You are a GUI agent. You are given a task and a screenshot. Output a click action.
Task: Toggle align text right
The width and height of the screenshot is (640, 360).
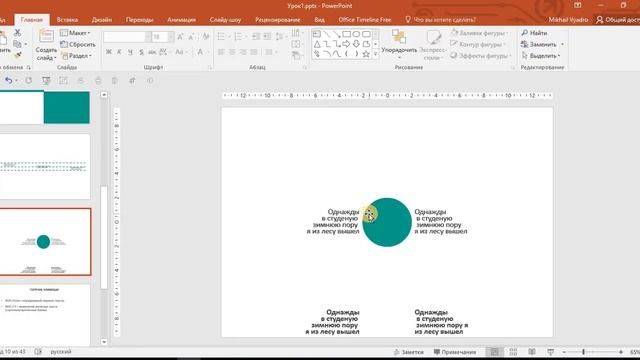[243, 52]
